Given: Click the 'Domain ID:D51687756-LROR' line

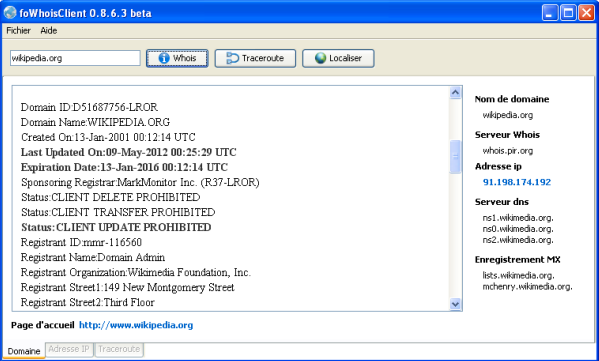Looking at the screenshot, I should click(x=89, y=107).
